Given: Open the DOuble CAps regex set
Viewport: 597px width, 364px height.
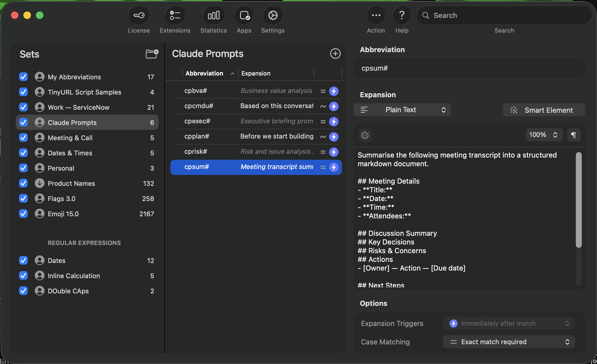Looking at the screenshot, I should 87,291.
